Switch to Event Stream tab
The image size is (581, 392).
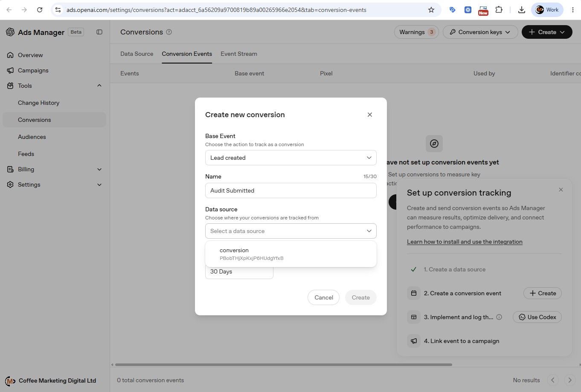(239, 54)
